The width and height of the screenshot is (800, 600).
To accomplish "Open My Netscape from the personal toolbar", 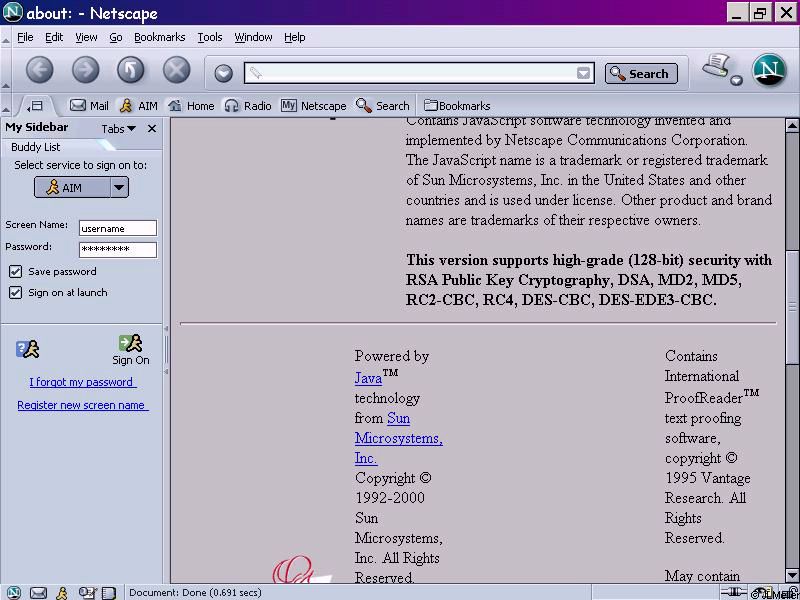I will pos(313,106).
